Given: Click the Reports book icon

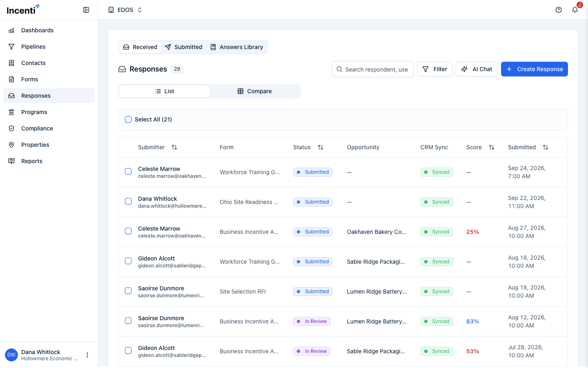Looking at the screenshot, I should click(11, 161).
